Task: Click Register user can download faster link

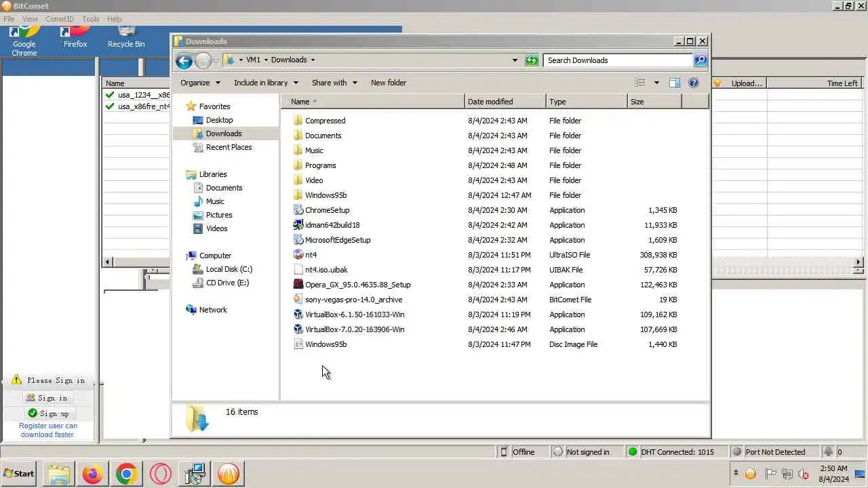Action: coord(47,430)
